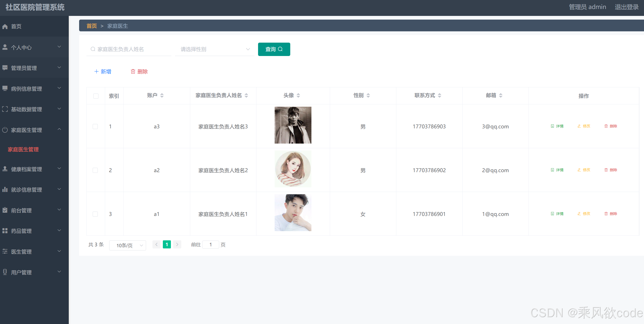Image resolution: width=644 pixels, height=324 pixels.
Task: Select the 药品管理 grid icon
Action: 5,231
